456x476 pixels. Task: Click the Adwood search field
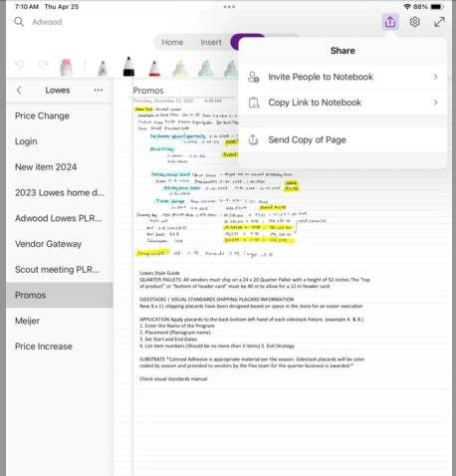[x=47, y=22]
